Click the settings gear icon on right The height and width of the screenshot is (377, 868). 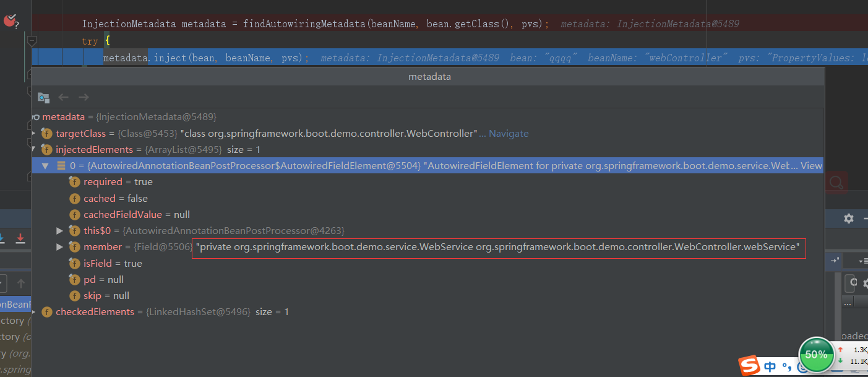click(849, 219)
